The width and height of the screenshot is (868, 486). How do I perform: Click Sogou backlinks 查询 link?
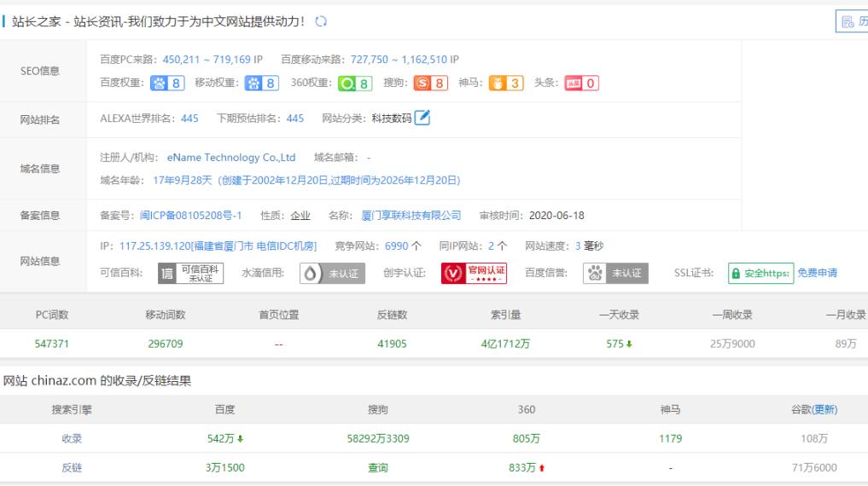[x=378, y=468]
